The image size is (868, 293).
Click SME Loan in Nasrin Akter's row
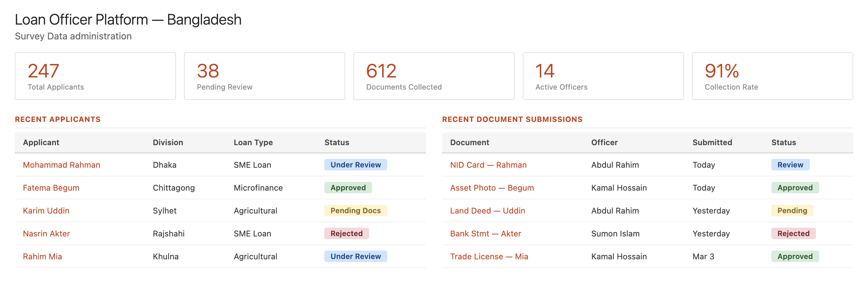point(252,234)
